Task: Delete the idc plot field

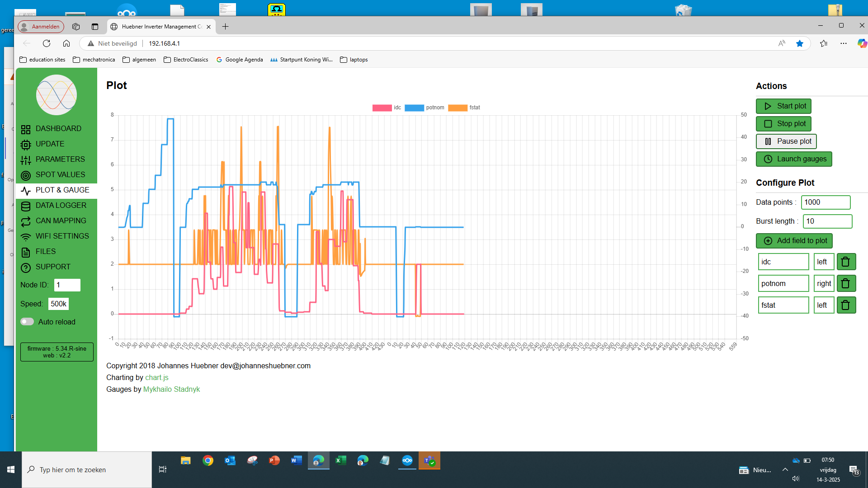Action: (x=846, y=262)
